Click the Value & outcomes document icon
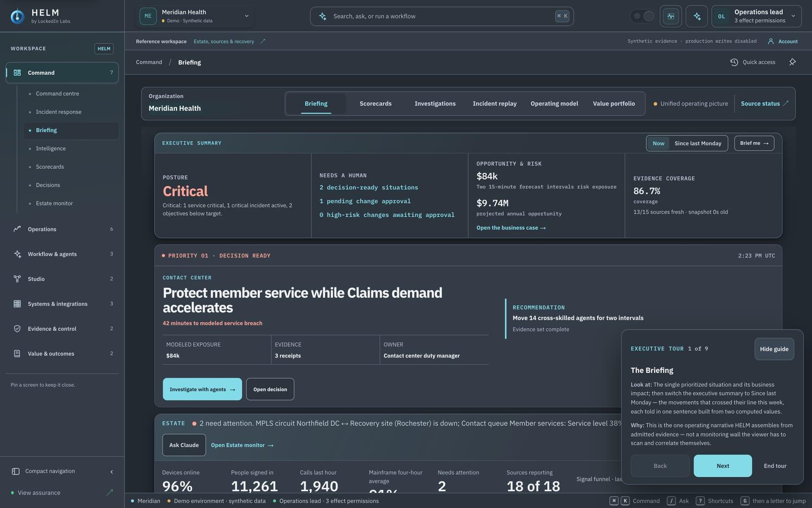The image size is (812, 508). point(17,354)
